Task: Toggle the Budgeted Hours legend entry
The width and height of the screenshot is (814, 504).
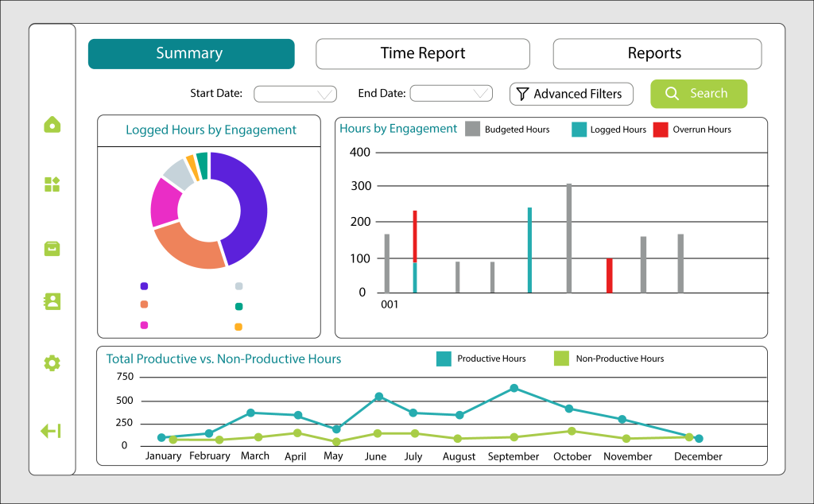Action: [x=507, y=130]
